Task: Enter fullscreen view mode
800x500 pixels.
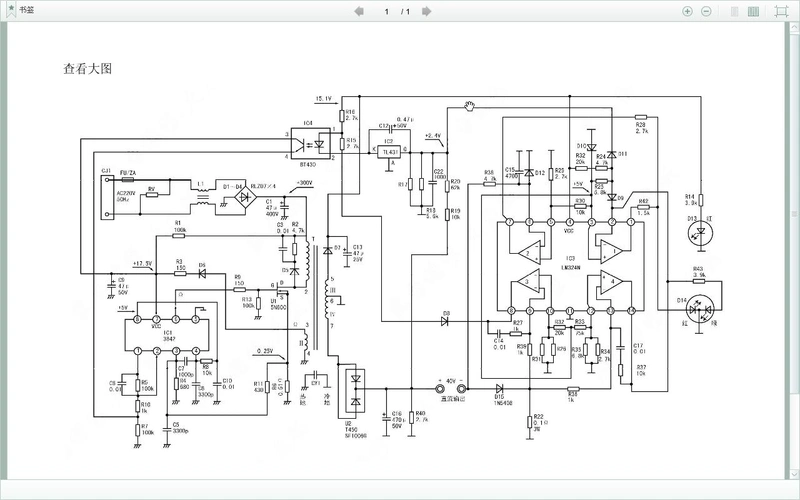Action: click(x=779, y=11)
